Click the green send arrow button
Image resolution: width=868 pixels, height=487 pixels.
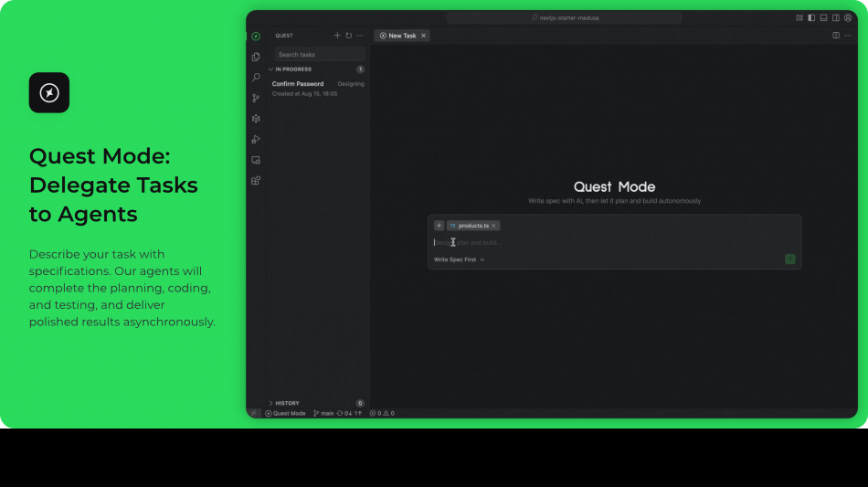(790, 259)
